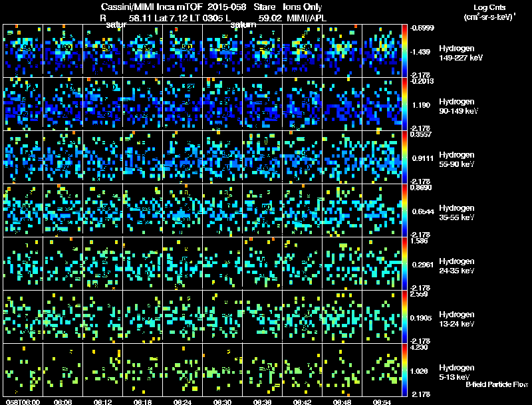Select the 06:48 time axis marker

(x=342, y=402)
